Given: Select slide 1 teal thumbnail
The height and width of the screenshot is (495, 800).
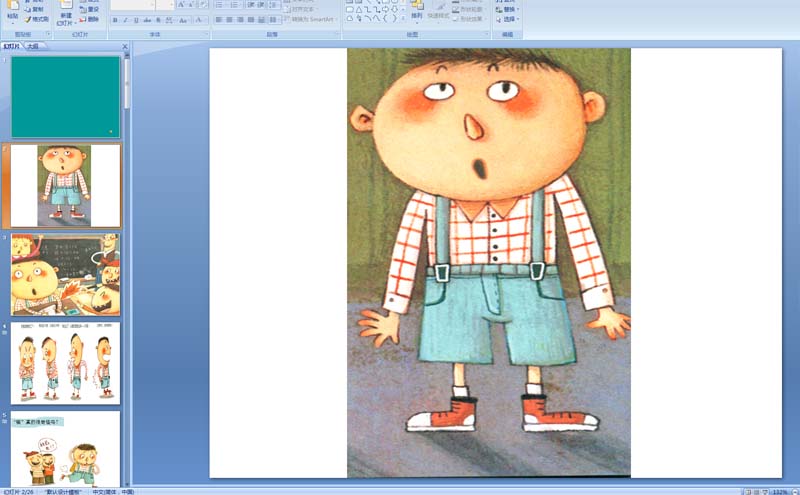Looking at the screenshot, I should [65, 97].
